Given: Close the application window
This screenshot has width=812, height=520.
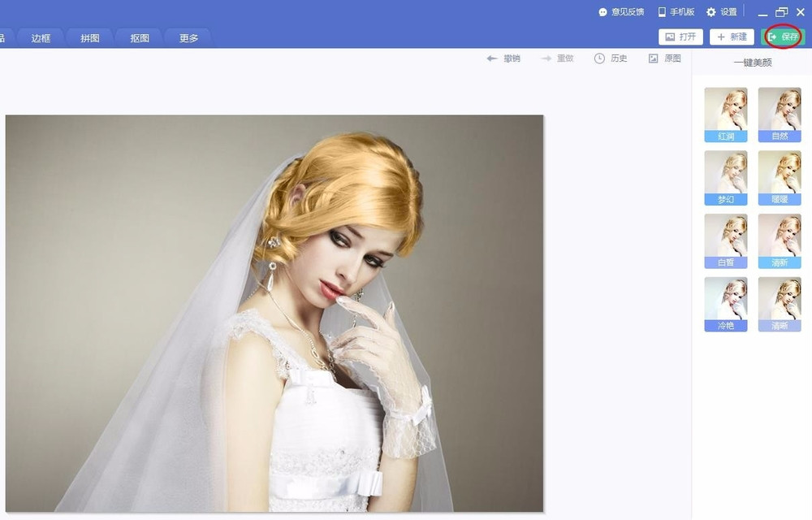Looking at the screenshot, I should pos(801,12).
